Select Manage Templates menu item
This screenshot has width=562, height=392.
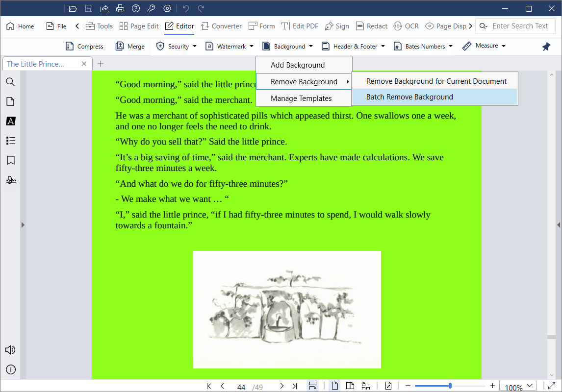point(304,98)
